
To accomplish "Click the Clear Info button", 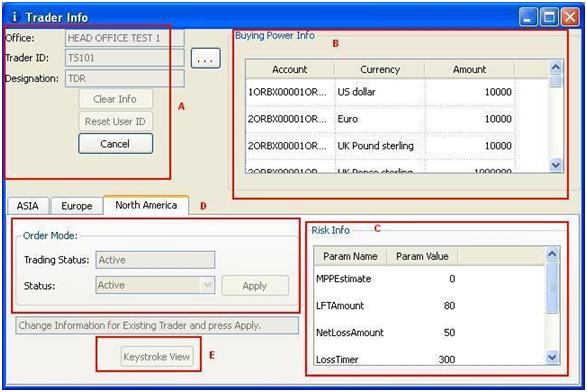I will (x=115, y=99).
